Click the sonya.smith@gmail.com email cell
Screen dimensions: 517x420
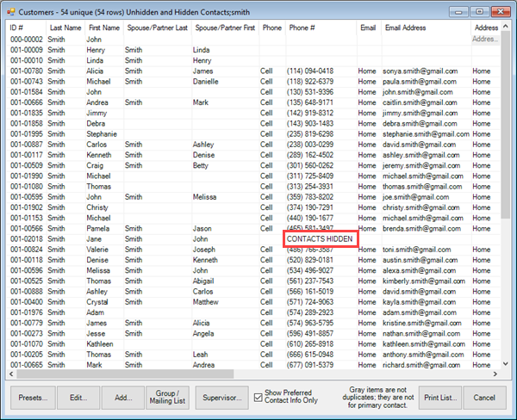pos(420,71)
